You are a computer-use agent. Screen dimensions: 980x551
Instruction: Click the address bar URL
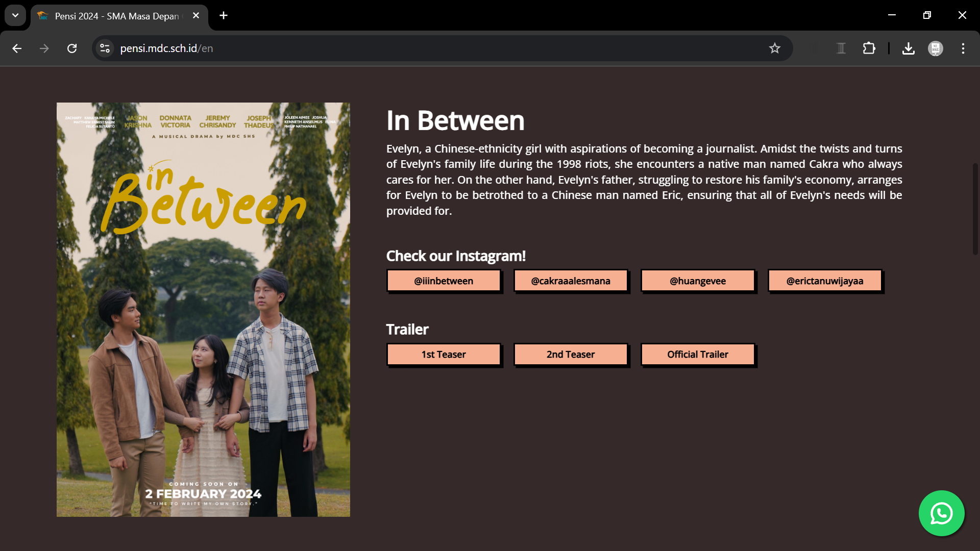point(166,48)
